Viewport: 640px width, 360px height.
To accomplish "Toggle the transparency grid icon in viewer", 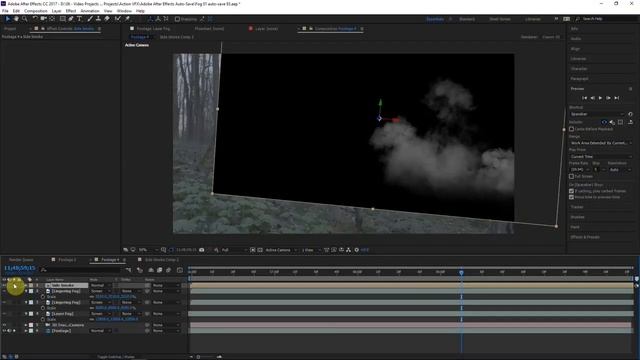I will (x=260, y=250).
